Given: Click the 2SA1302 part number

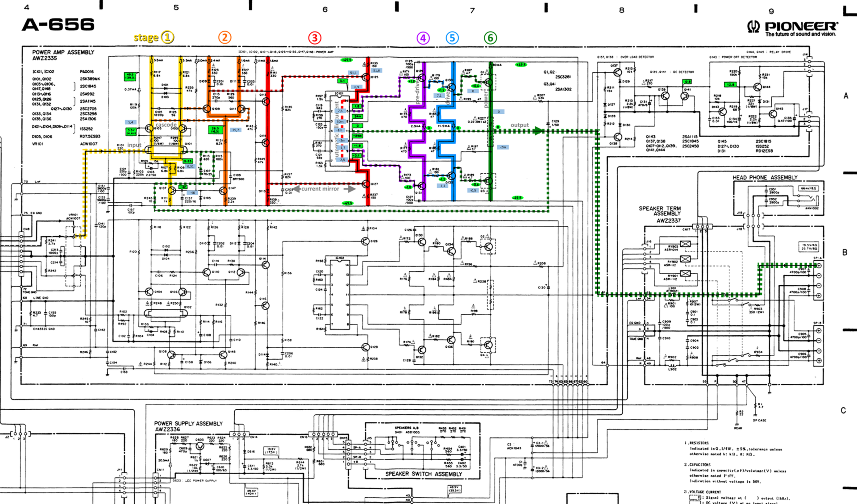Looking at the screenshot, I should click(564, 89).
